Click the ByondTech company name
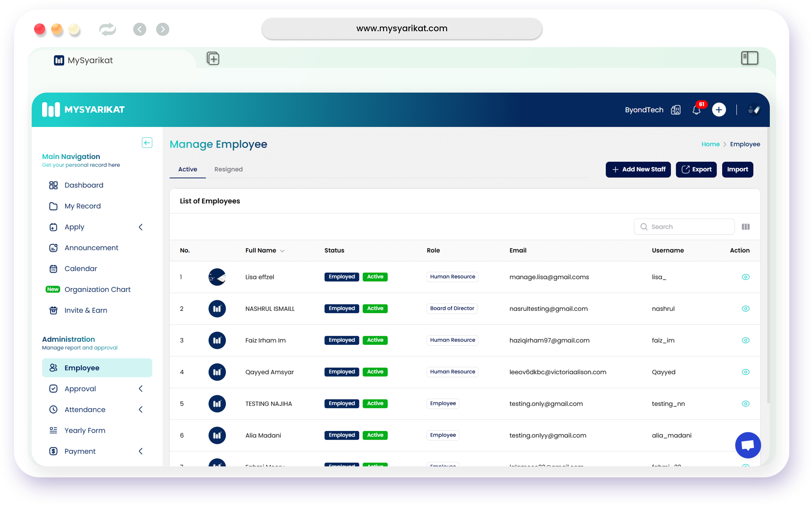Viewport: 812px width, 505px height. (x=644, y=110)
